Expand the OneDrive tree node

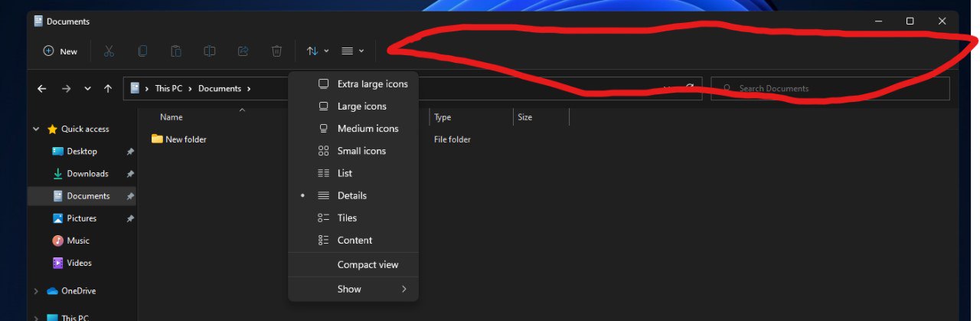tap(36, 291)
